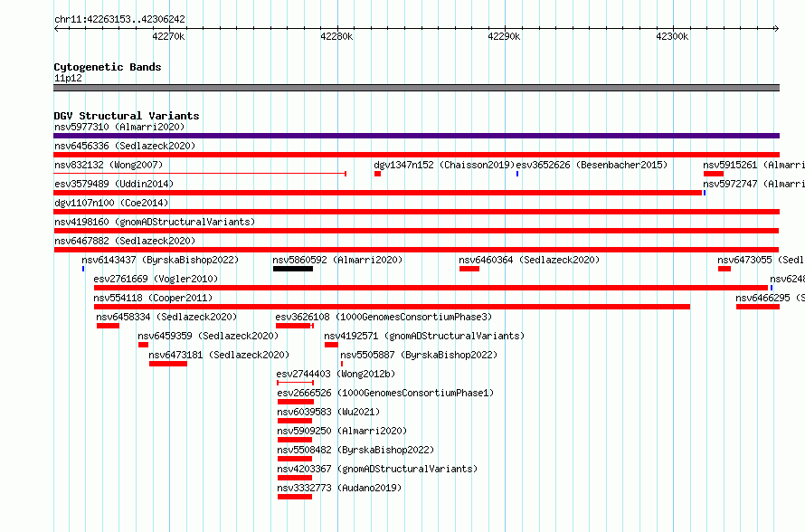Open esv3579489 (Uddin2014) label
Viewport: 805px width, 532px height.
click(114, 184)
